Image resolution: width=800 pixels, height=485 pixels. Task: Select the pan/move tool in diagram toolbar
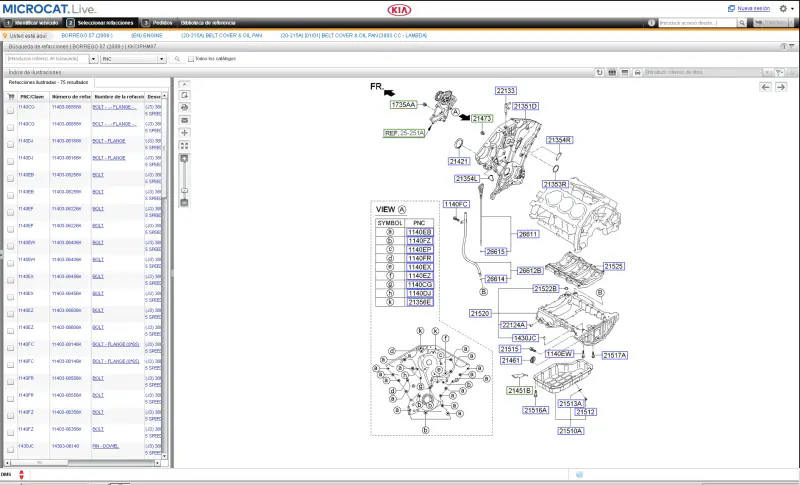[184, 132]
